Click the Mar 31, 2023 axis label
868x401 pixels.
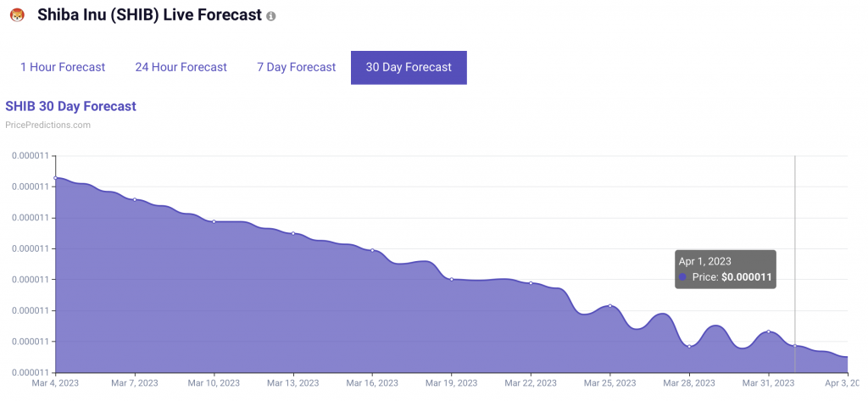(x=768, y=383)
